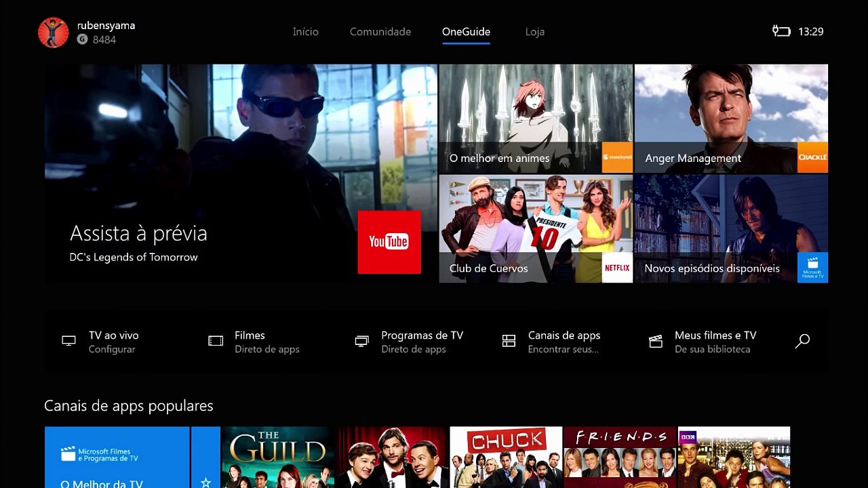The width and height of the screenshot is (868, 488).
Task: Open The Guild show thumbnail
Action: 278,457
